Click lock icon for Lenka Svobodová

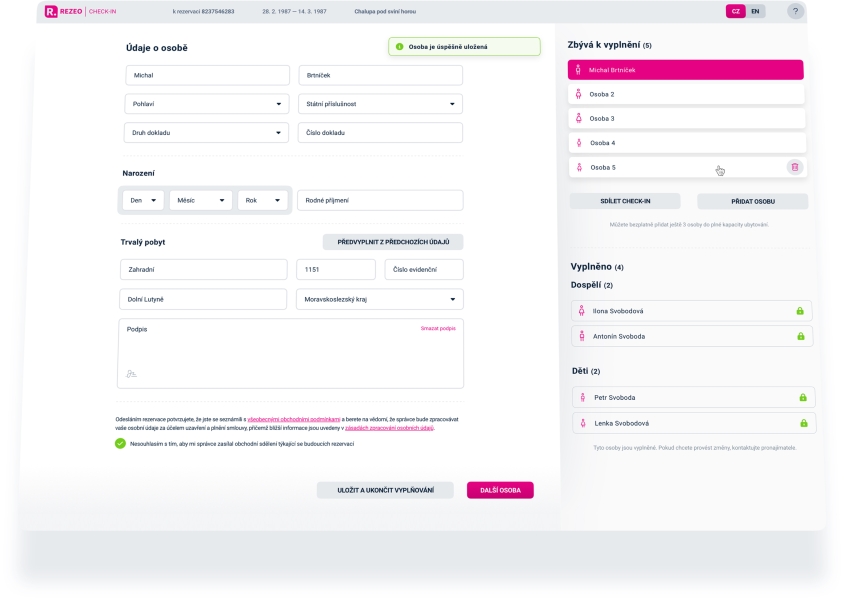click(x=803, y=423)
